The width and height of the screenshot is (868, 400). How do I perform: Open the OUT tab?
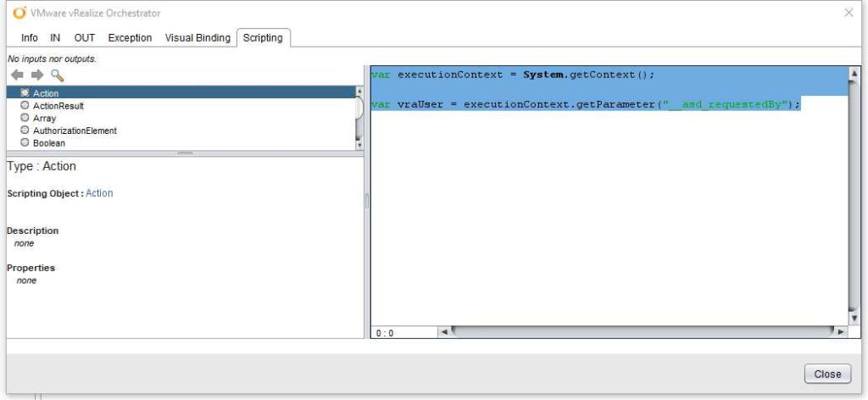85,37
